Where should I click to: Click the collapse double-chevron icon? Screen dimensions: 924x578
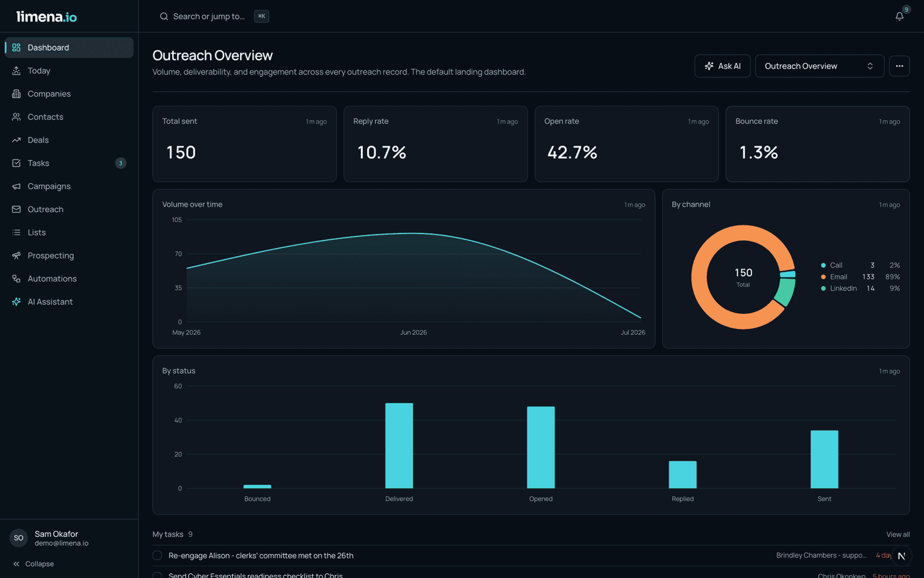pyautogui.click(x=16, y=564)
